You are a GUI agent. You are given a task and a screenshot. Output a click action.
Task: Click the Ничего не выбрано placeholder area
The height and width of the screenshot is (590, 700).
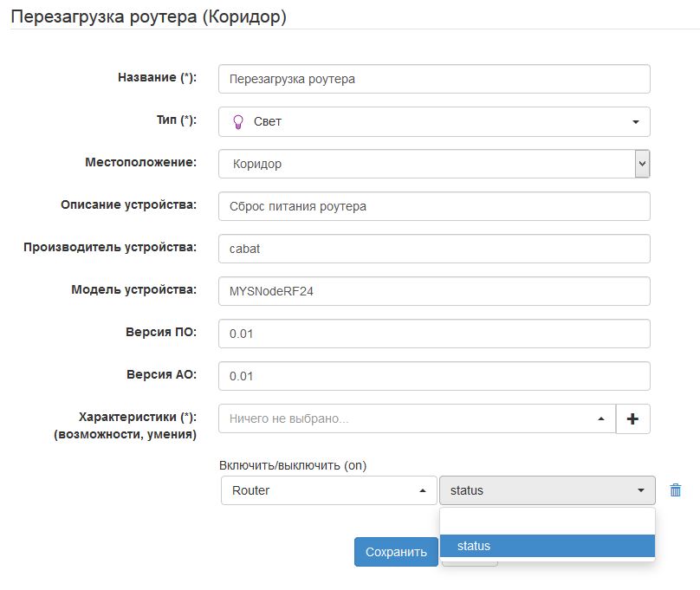click(x=347, y=418)
